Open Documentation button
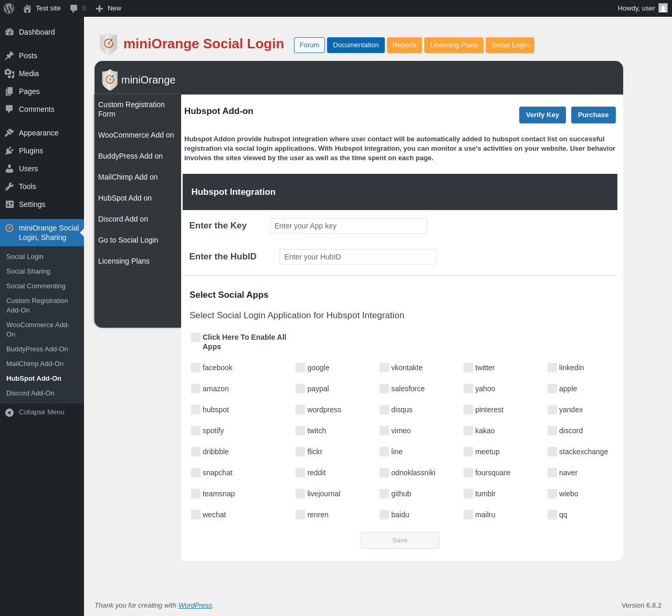The width and height of the screenshot is (672, 616). (356, 45)
